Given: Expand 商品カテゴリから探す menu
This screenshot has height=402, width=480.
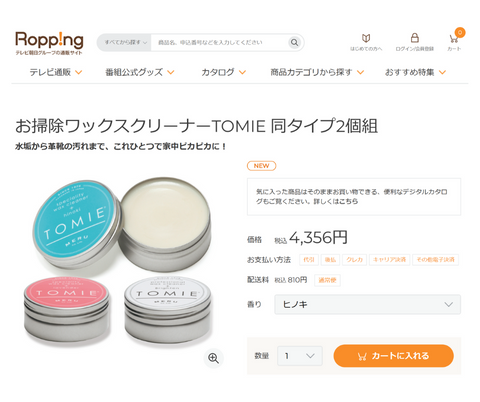Looking at the screenshot, I should tap(317, 72).
